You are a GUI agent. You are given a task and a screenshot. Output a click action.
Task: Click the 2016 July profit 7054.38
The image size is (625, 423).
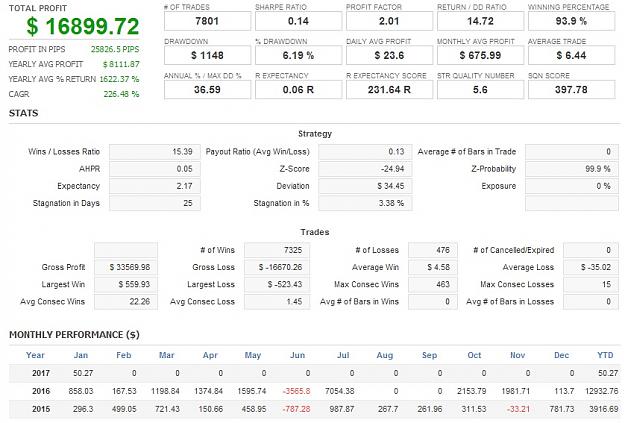[x=340, y=392]
